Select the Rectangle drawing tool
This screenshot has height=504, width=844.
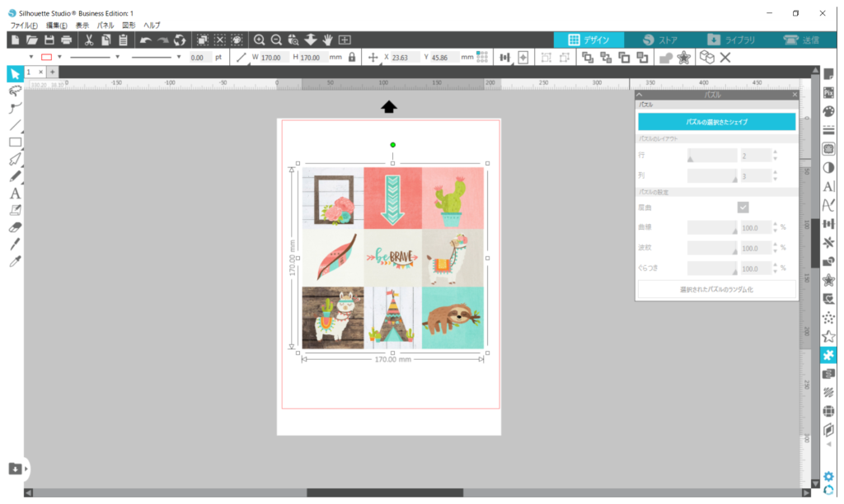click(x=15, y=142)
